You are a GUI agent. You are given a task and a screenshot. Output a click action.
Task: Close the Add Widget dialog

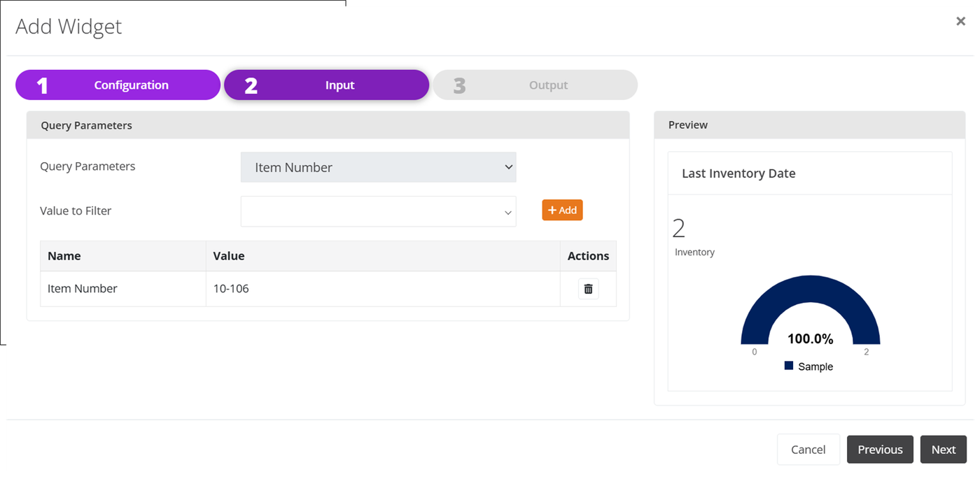tap(960, 22)
